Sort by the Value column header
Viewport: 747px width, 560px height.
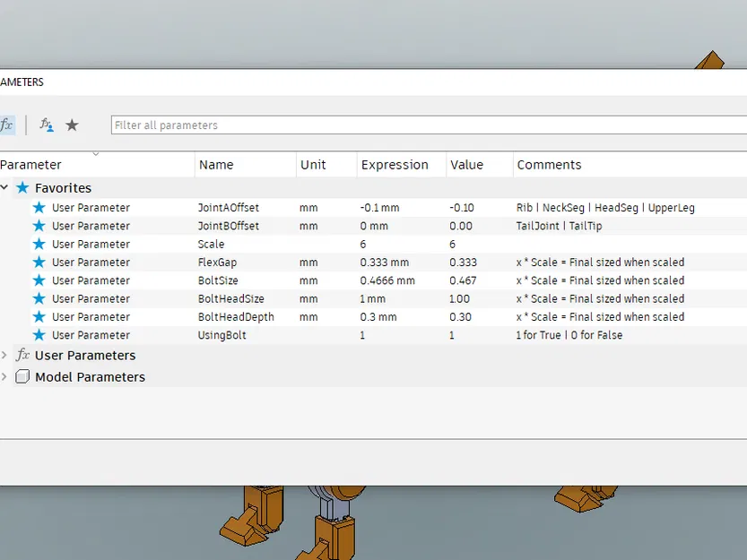click(467, 165)
